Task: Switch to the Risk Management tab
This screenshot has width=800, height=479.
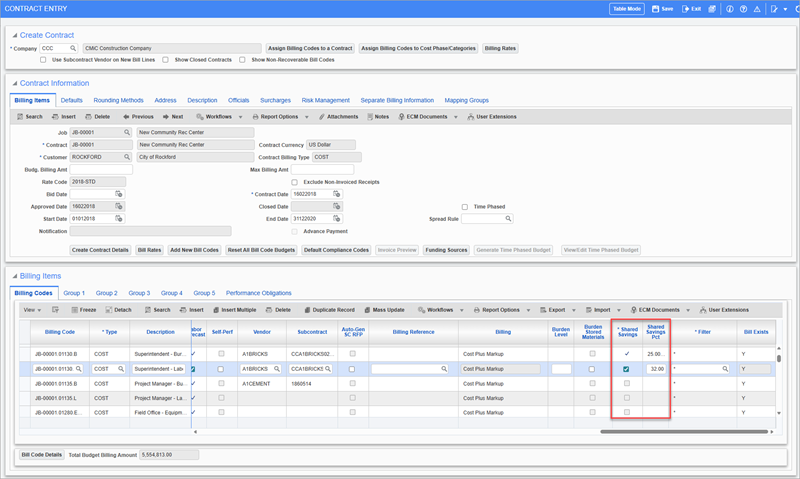Action: pyautogui.click(x=326, y=100)
